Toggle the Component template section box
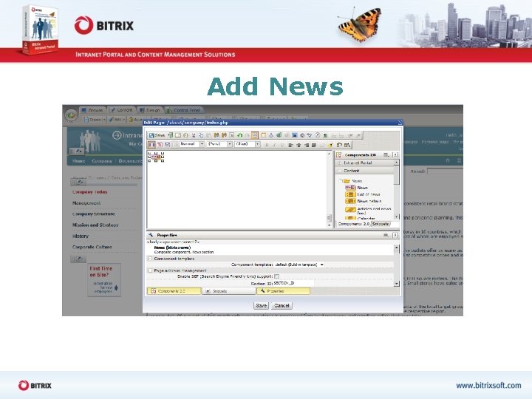The width and height of the screenshot is (532, 399). (x=150, y=259)
